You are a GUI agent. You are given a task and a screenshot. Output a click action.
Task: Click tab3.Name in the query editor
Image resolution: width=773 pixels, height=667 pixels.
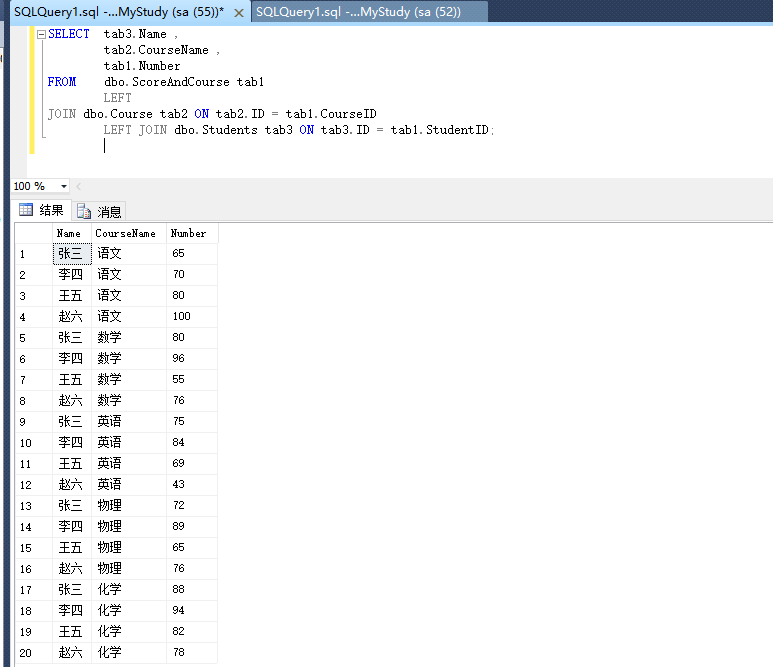pyautogui.click(x=135, y=34)
